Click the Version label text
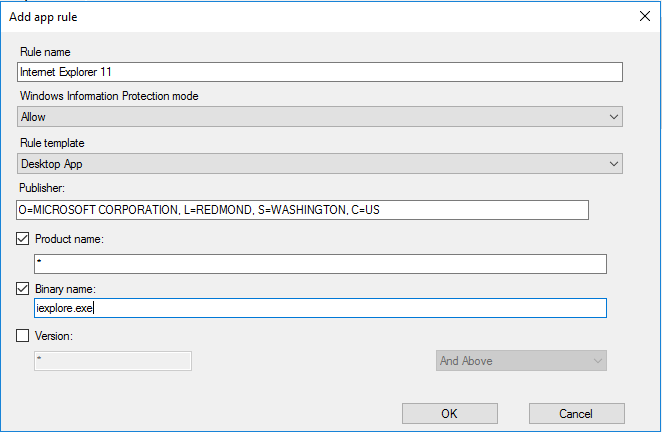662x432 pixels. coord(54,336)
